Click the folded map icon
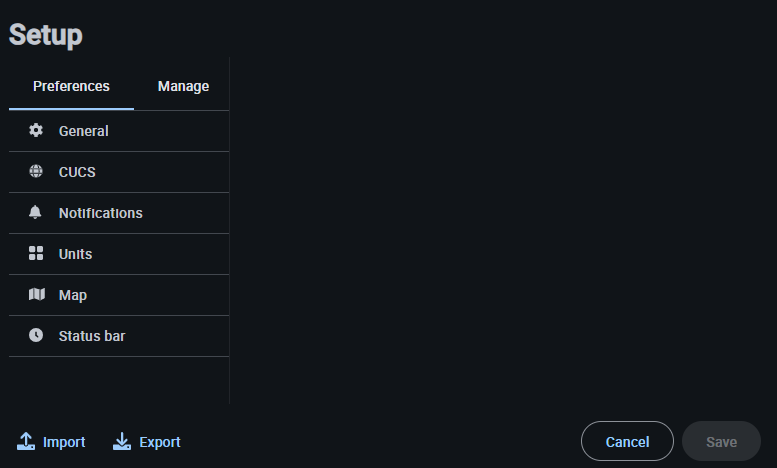777x468 pixels. pos(36,295)
